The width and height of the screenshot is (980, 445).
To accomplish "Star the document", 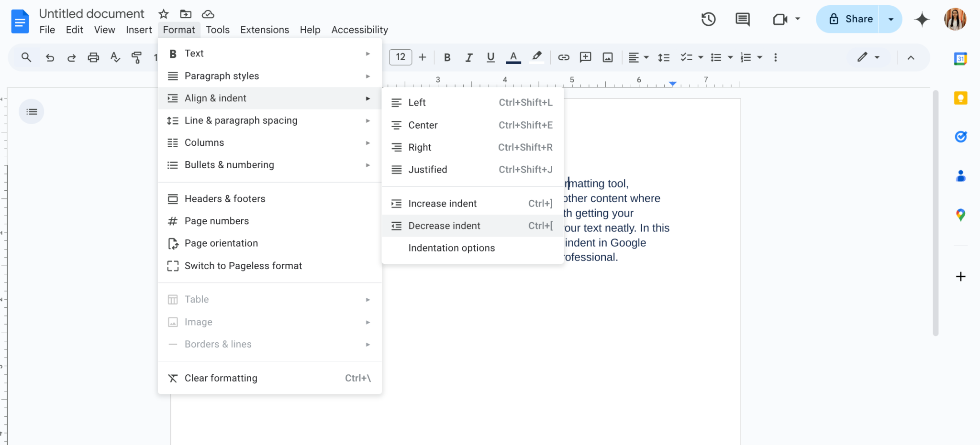I will pyautogui.click(x=164, y=14).
